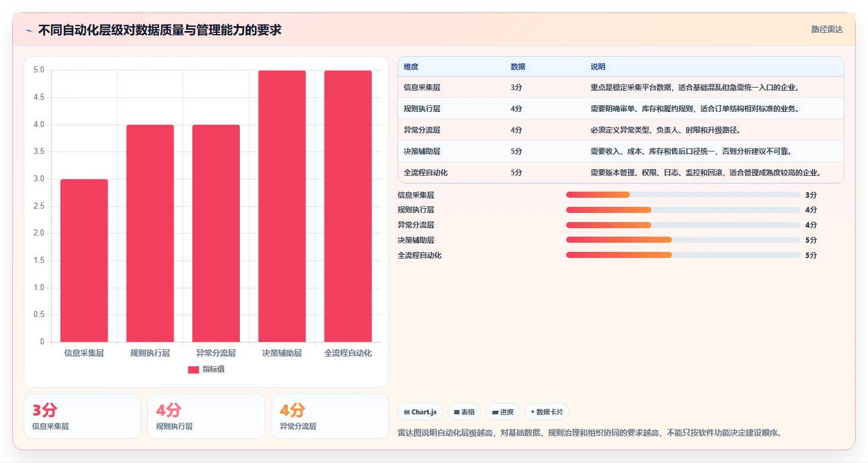Click the 维度 column header
This screenshot has width=868, height=463.
click(x=411, y=67)
